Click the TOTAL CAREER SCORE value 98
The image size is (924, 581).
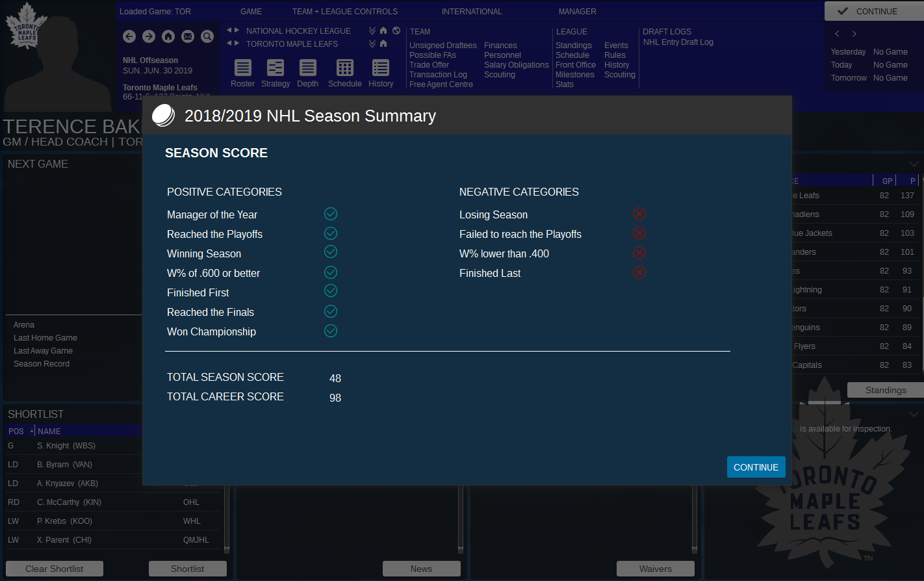(335, 398)
